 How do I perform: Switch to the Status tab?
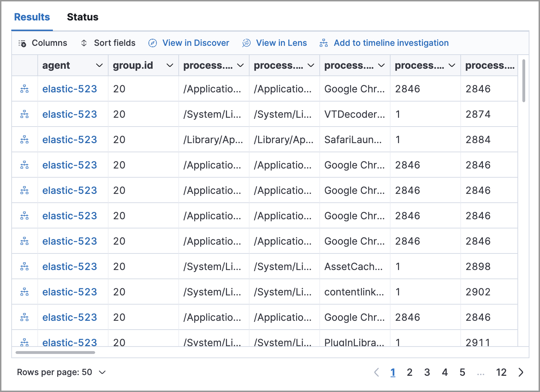82,17
